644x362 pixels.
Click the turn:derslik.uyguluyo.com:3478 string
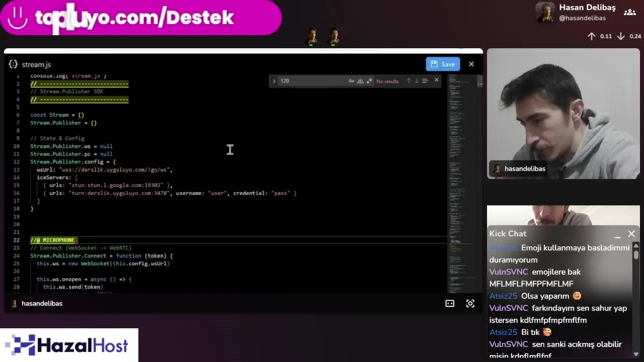[x=119, y=193]
